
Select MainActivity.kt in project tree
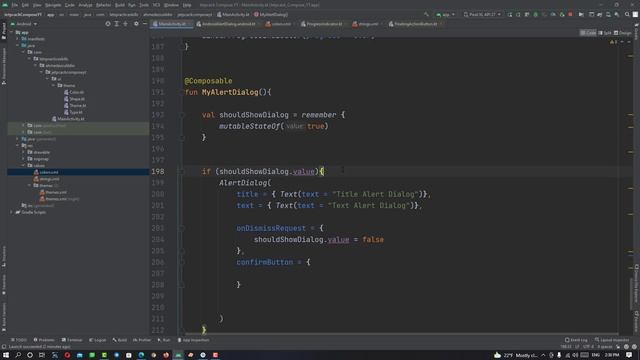click(x=68, y=119)
